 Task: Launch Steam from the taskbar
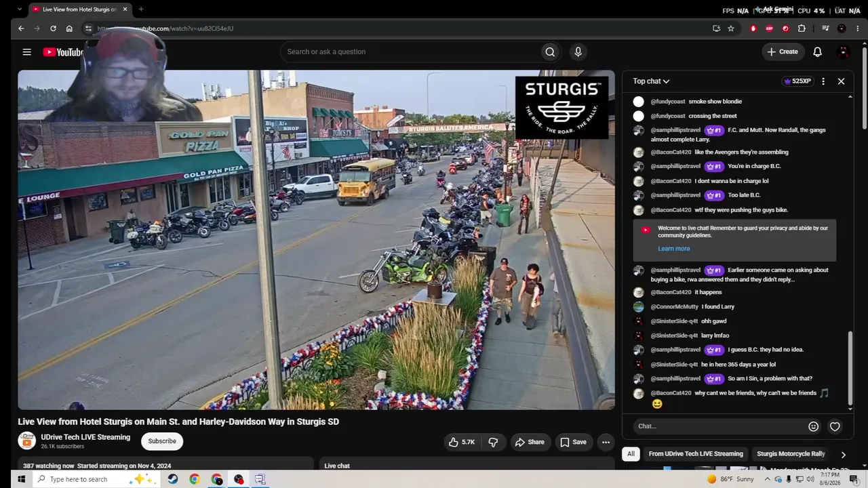[x=173, y=479]
